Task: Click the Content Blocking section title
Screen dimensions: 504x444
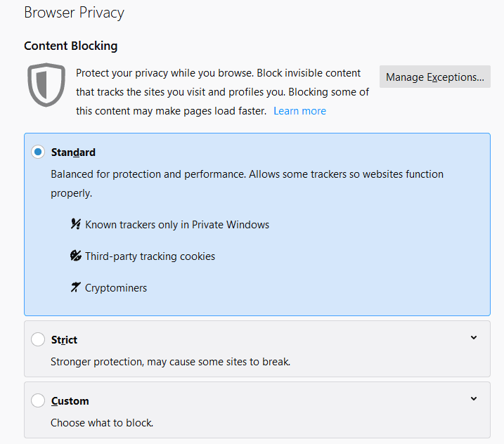Action: (x=71, y=46)
